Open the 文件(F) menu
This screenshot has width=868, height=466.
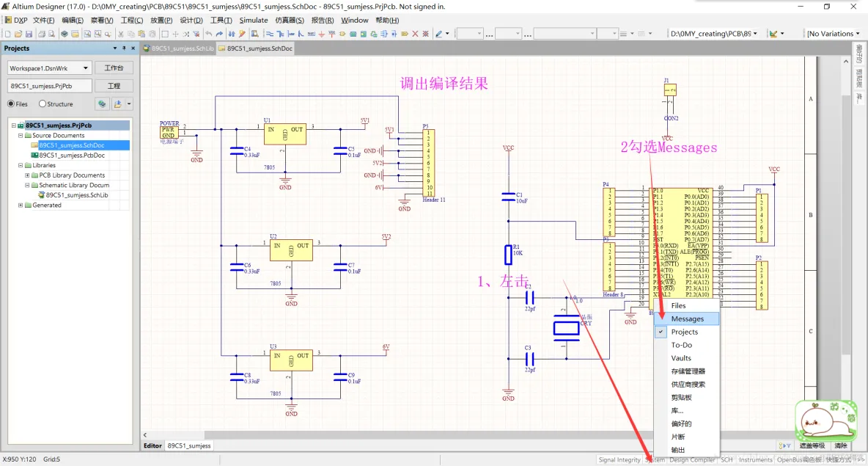(44, 20)
